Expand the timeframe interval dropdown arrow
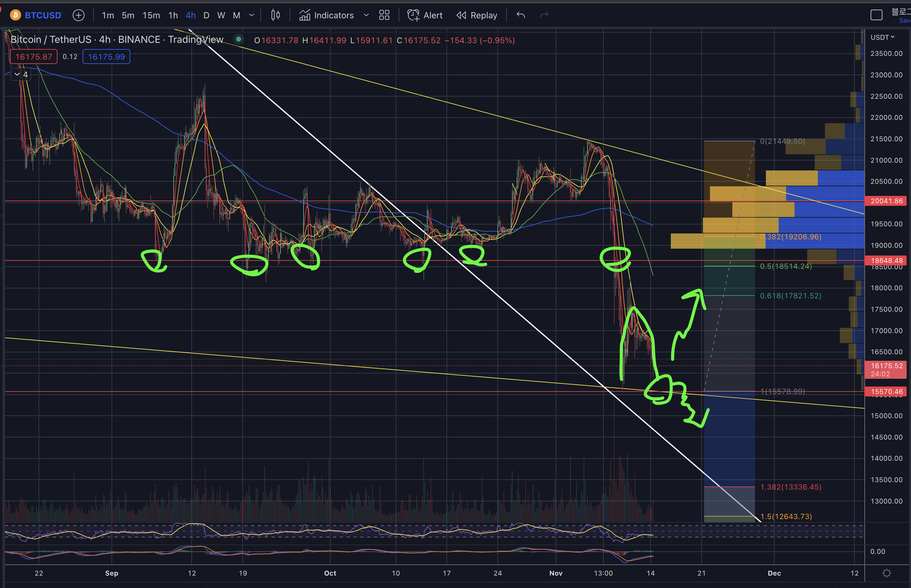This screenshot has width=911, height=588. (251, 15)
